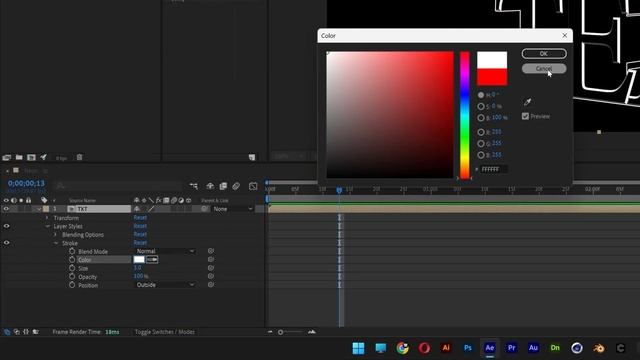Open Premiere Pro from the taskbar

coord(511,348)
